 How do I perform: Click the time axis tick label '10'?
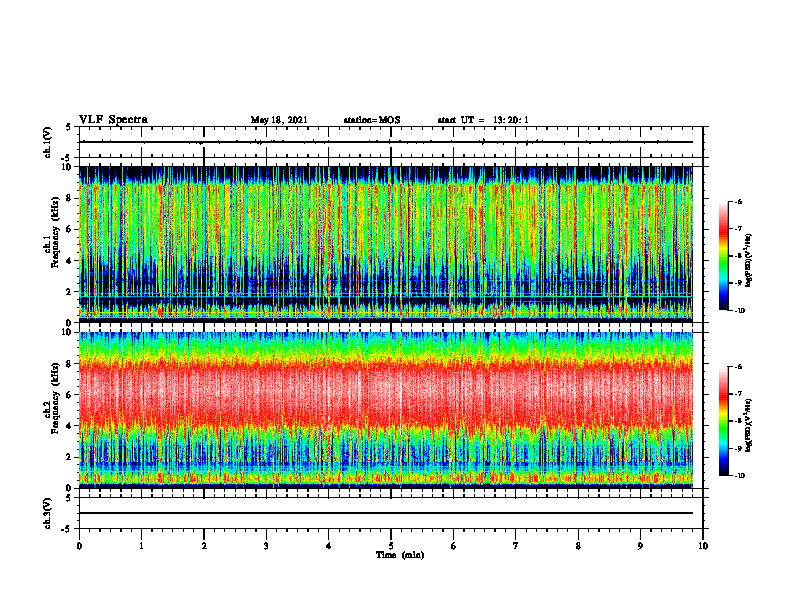(703, 546)
